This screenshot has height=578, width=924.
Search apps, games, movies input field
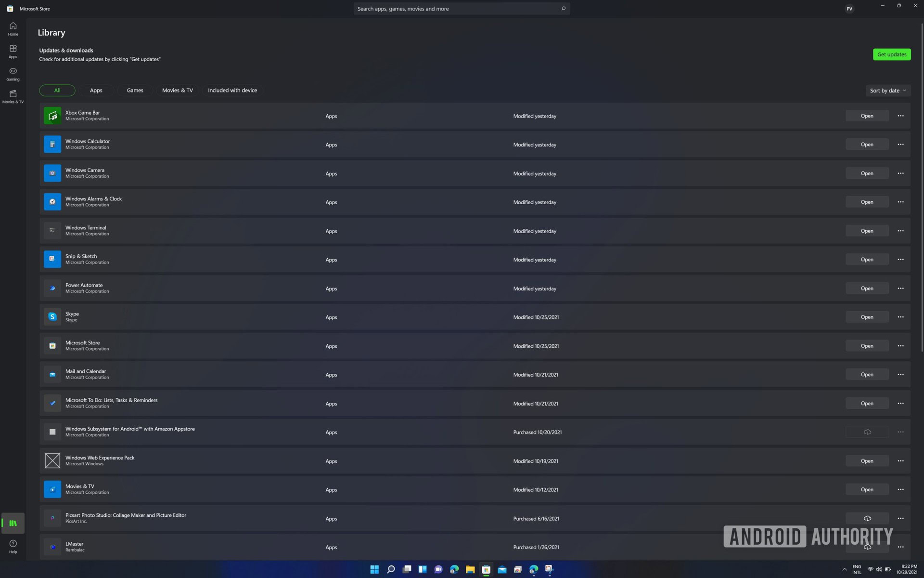click(x=462, y=8)
